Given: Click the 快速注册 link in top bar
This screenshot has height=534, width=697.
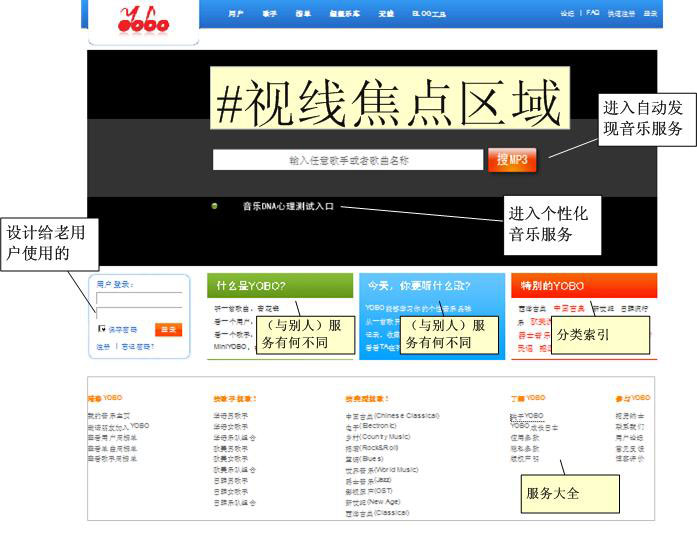Looking at the screenshot, I should (621, 14).
